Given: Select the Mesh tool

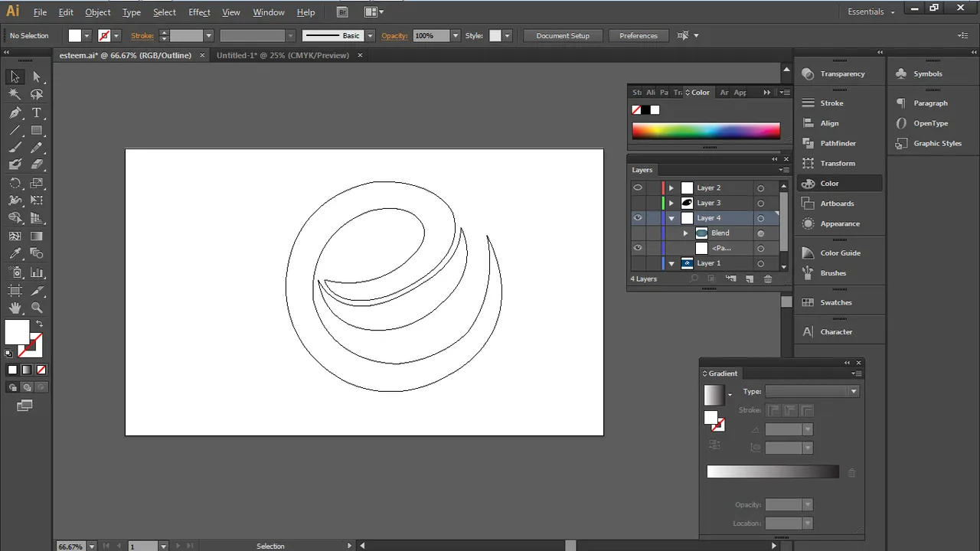Looking at the screenshot, I should [x=15, y=236].
